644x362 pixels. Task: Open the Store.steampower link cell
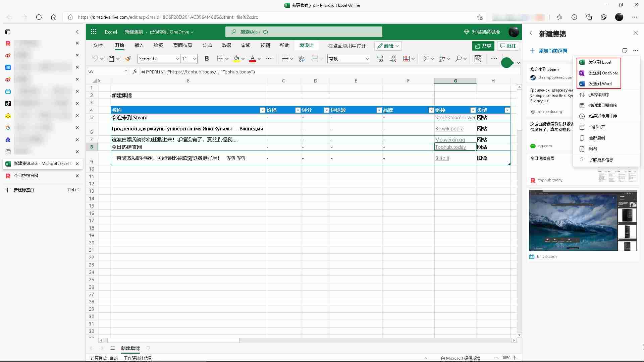(455, 118)
